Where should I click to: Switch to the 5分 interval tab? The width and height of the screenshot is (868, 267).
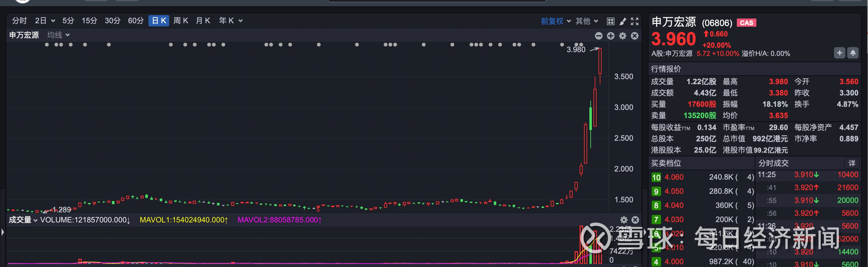click(68, 21)
